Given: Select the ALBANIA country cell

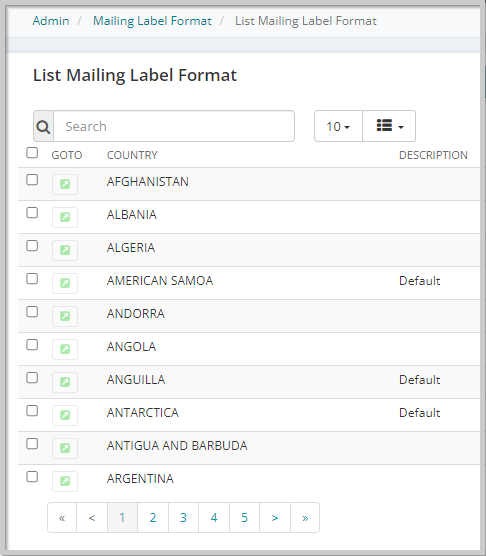Looking at the screenshot, I should pyautogui.click(x=132, y=215).
